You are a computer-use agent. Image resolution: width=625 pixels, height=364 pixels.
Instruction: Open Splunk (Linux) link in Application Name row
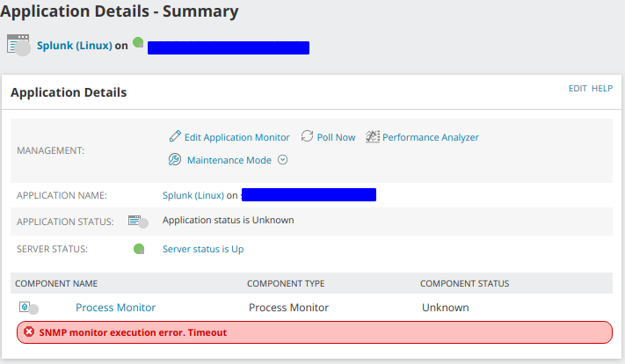click(x=193, y=195)
